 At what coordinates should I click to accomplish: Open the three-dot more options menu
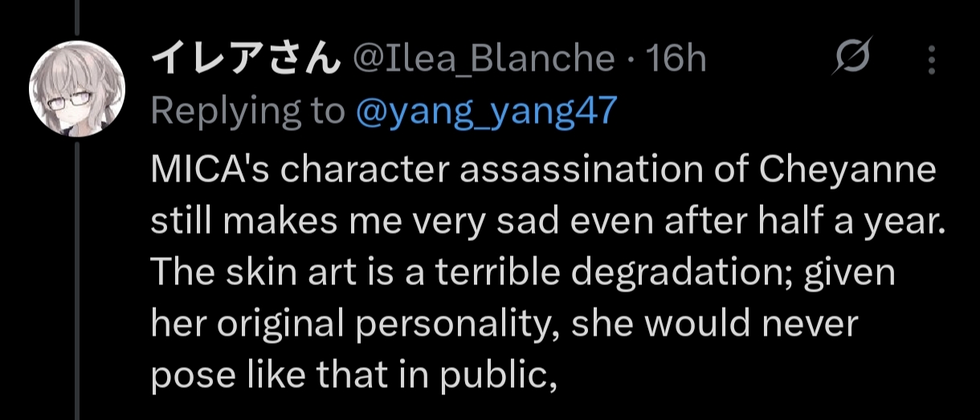pos(932,59)
